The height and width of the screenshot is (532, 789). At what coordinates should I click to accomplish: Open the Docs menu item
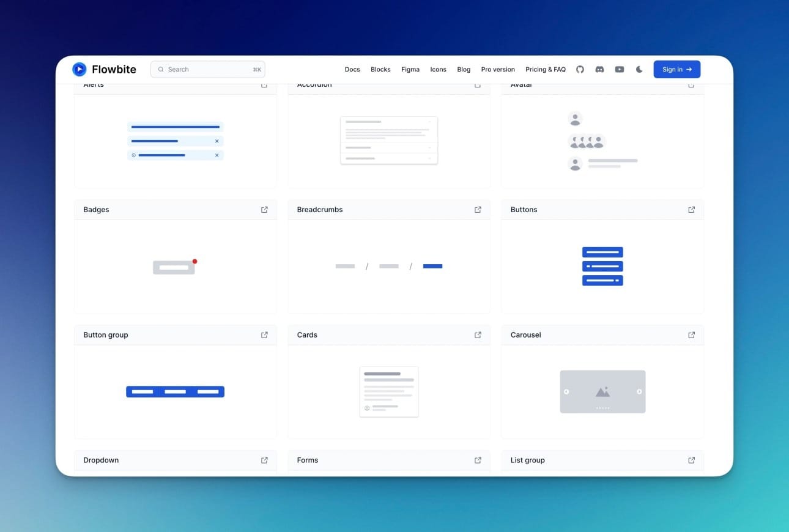coord(352,70)
